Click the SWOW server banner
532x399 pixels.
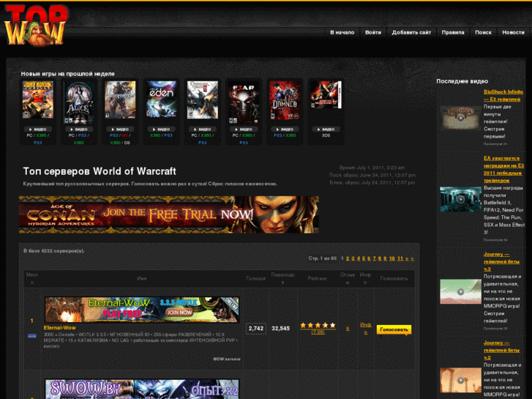(142, 389)
